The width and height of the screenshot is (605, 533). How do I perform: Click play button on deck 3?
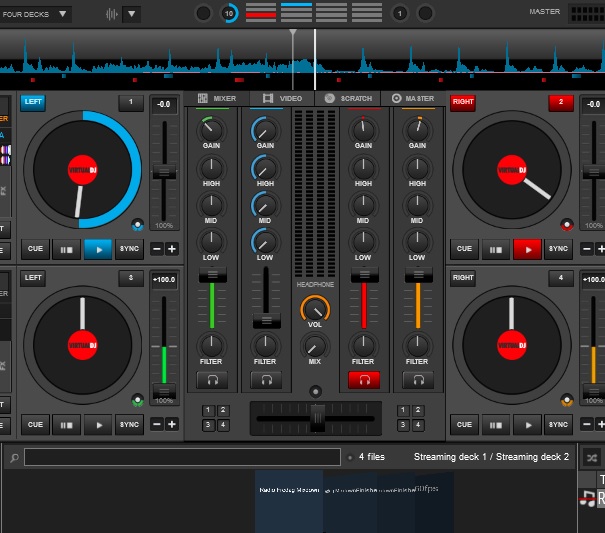pos(98,425)
